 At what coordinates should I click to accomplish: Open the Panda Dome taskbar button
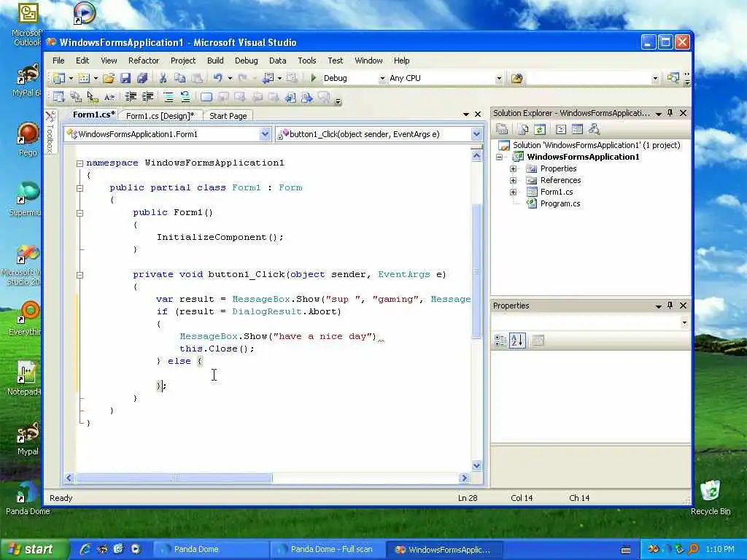212,550
